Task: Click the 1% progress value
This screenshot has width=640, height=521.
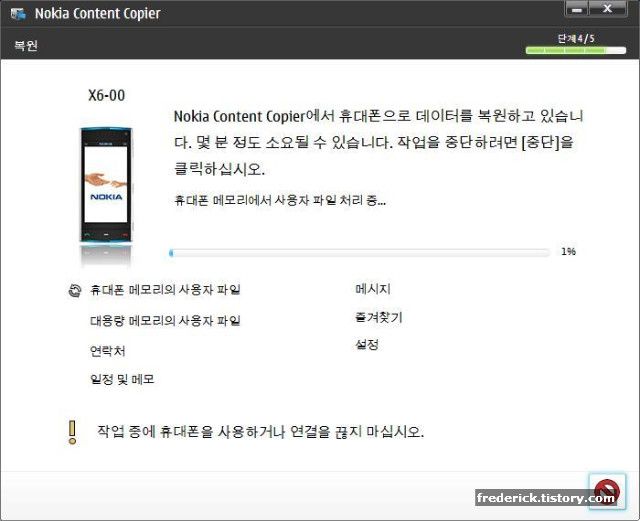Action: click(x=569, y=252)
